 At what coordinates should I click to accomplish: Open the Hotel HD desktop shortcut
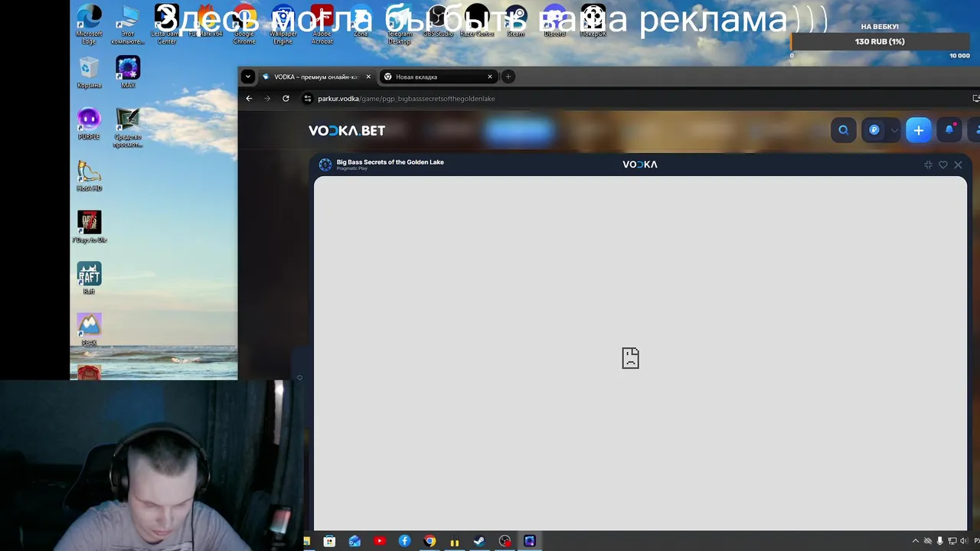click(89, 175)
